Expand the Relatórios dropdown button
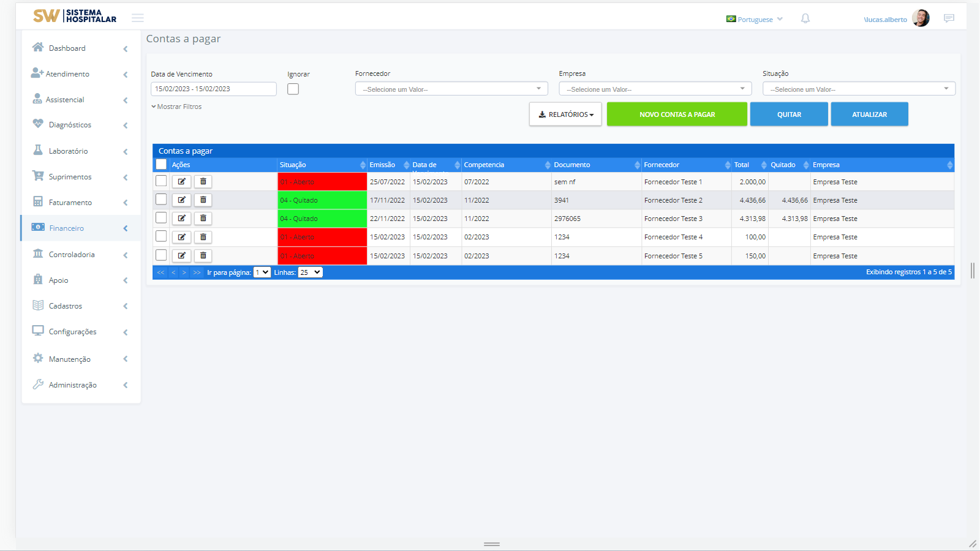This screenshot has width=980, height=551. [565, 114]
